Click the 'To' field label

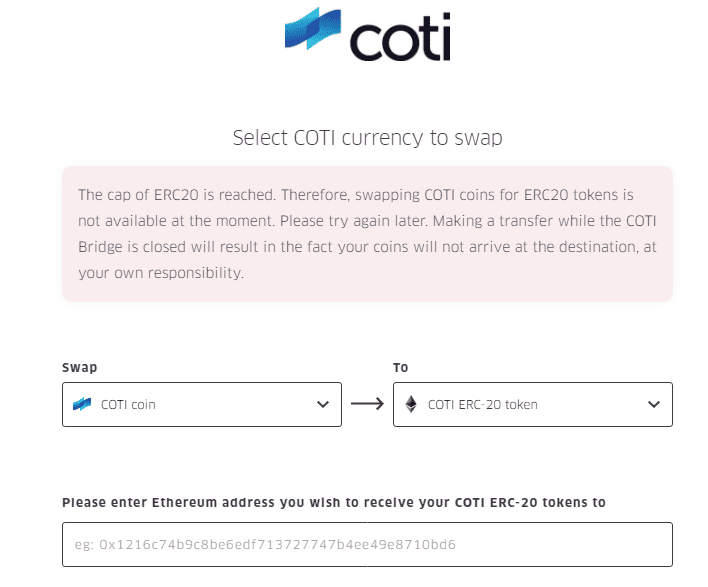pos(401,368)
